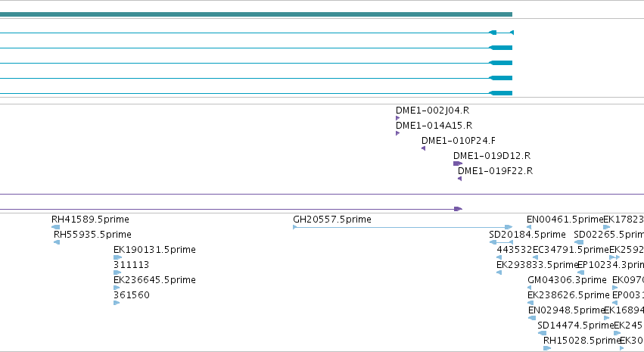
Task: Select the EK238626.5prime feature label
Action: click(568, 295)
